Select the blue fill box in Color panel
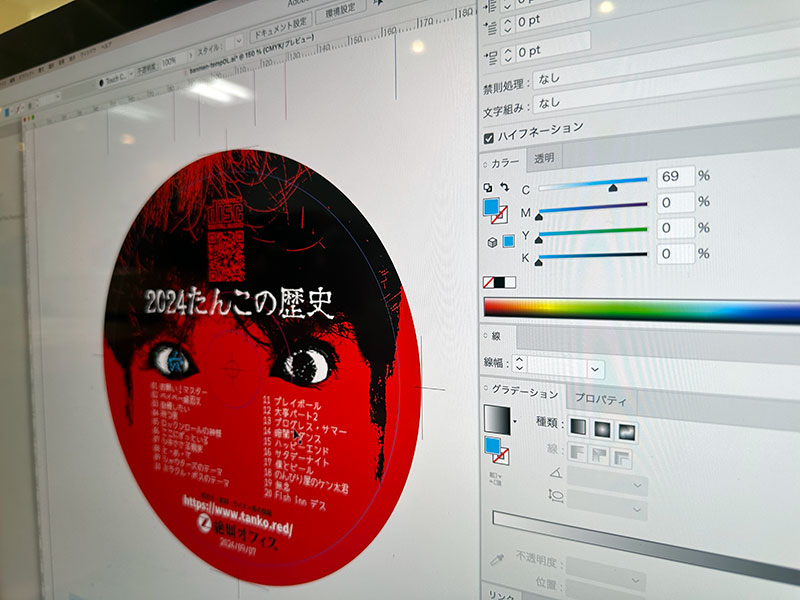The width and height of the screenshot is (800, 600). (x=491, y=207)
